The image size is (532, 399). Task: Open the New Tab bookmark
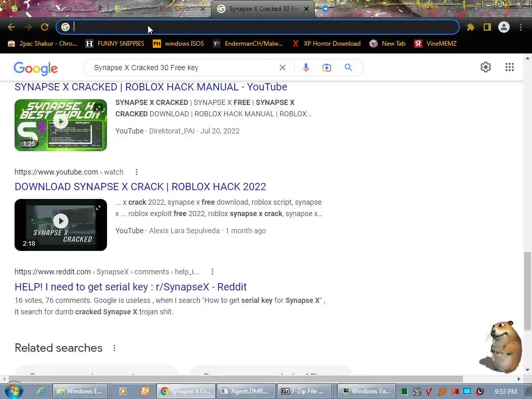388,44
